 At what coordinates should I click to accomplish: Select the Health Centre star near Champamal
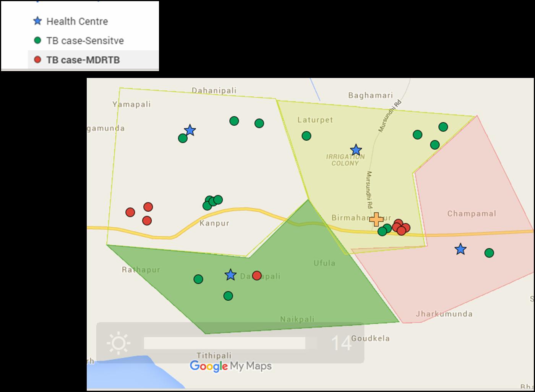click(x=461, y=250)
